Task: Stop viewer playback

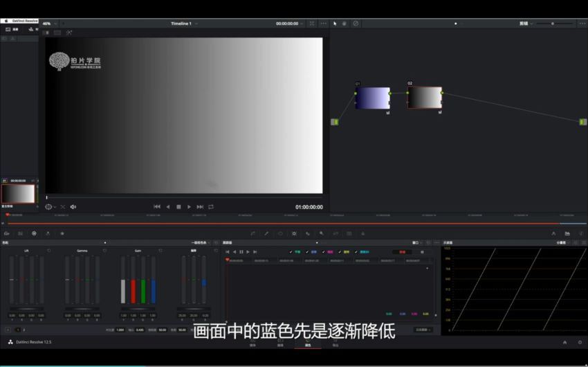Action: pos(178,207)
